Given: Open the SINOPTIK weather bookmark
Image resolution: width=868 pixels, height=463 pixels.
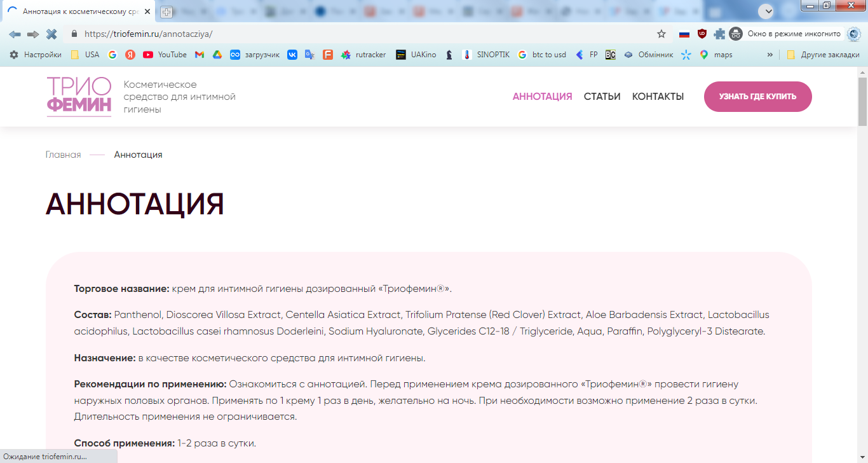Looking at the screenshot, I should [486, 55].
